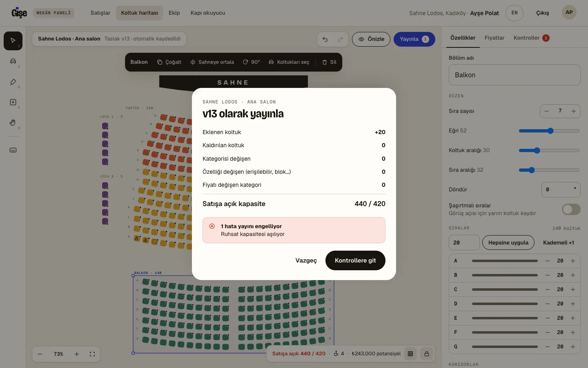
Task: Open the Satışlar menu
Action: tap(100, 13)
